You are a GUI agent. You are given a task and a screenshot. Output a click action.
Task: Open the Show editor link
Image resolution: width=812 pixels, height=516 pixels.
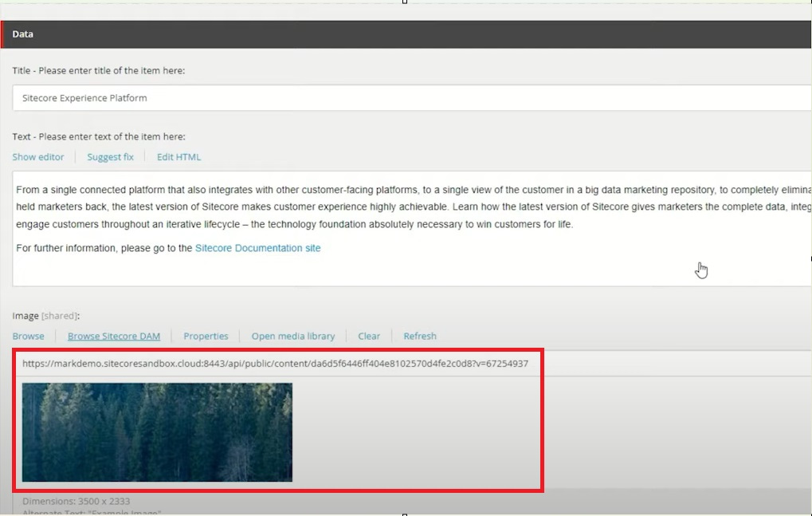38,157
